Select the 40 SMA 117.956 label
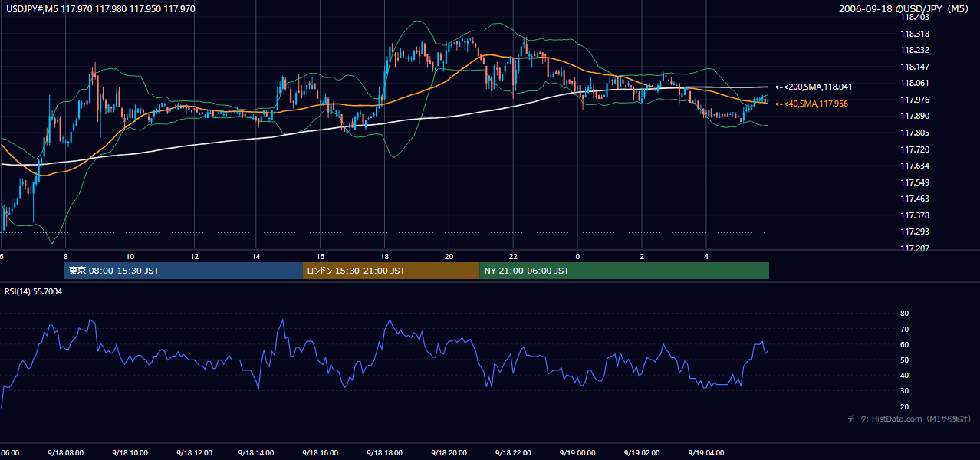 click(x=811, y=103)
